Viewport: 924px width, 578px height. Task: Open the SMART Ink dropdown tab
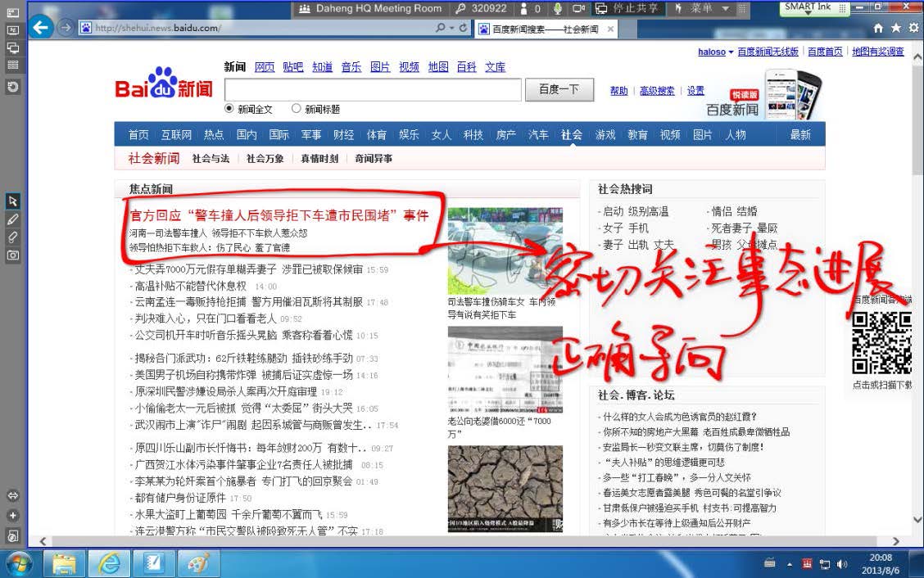point(813,7)
